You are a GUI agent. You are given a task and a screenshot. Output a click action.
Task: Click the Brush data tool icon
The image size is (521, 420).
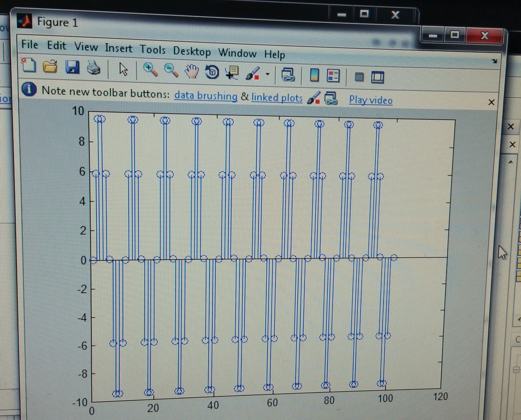click(x=253, y=74)
